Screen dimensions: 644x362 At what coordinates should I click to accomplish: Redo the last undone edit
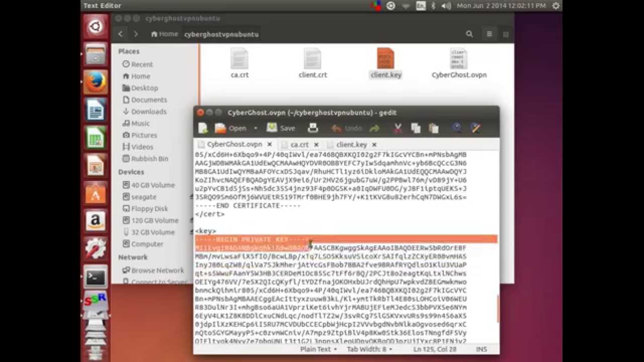point(375,128)
